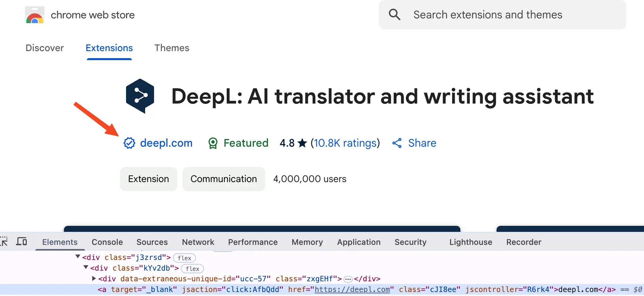Click the Share text button

(422, 143)
